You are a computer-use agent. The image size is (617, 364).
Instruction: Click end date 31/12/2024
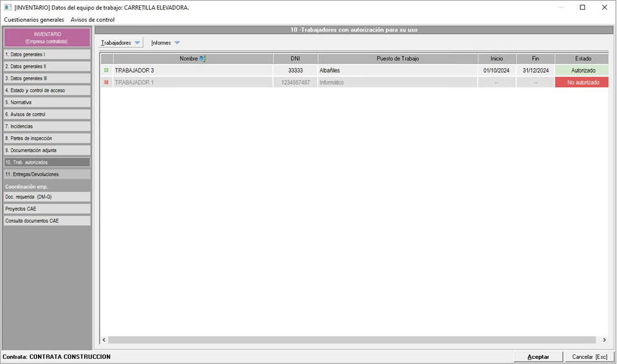click(535, 71)
